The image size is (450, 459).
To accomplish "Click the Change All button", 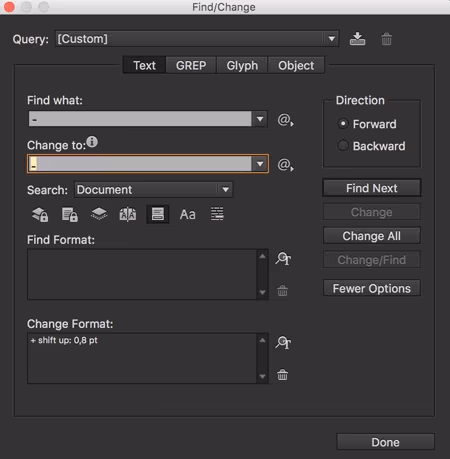I will pyautogui.click(x=372, y=236).
